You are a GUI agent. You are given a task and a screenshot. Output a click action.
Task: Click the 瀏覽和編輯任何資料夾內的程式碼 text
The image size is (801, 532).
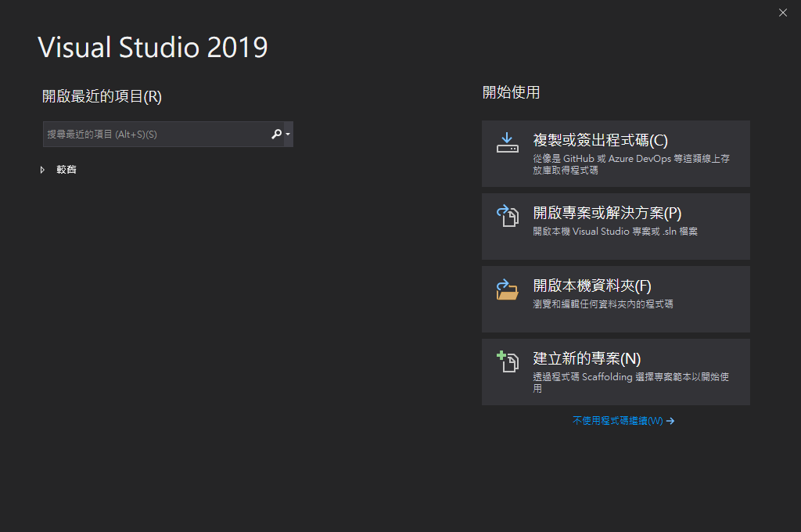pyautogui.click(x=603, y=304)
